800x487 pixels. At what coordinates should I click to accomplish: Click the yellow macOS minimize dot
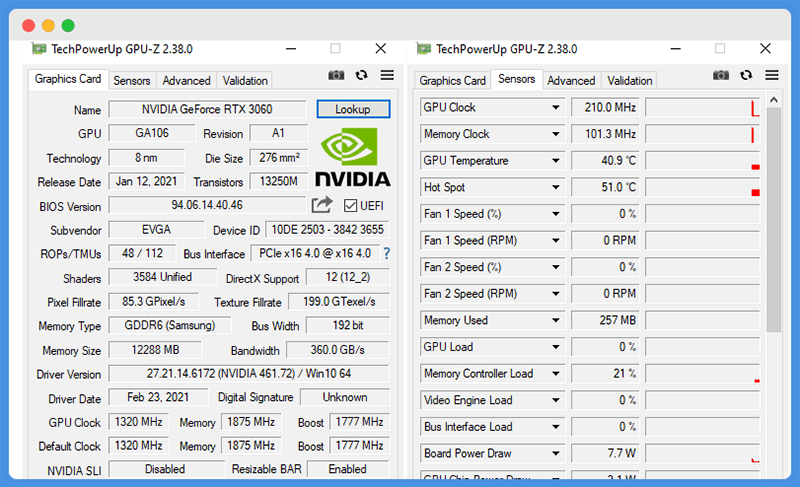[48, 25]
